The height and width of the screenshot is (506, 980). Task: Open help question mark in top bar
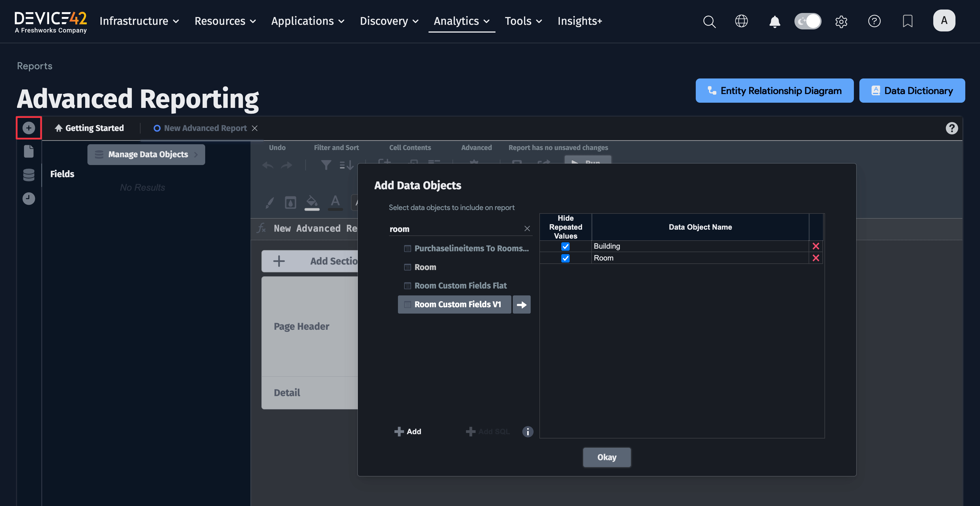pos(874,21)
